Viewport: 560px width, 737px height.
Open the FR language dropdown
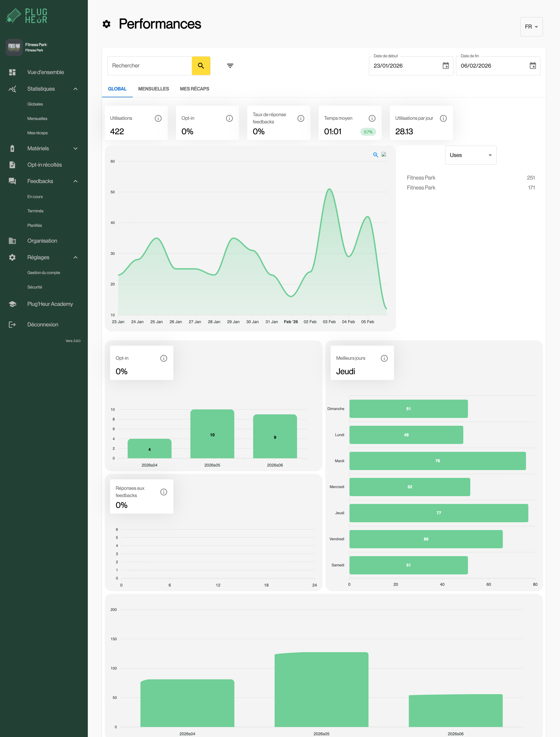[x=531, y=27]
